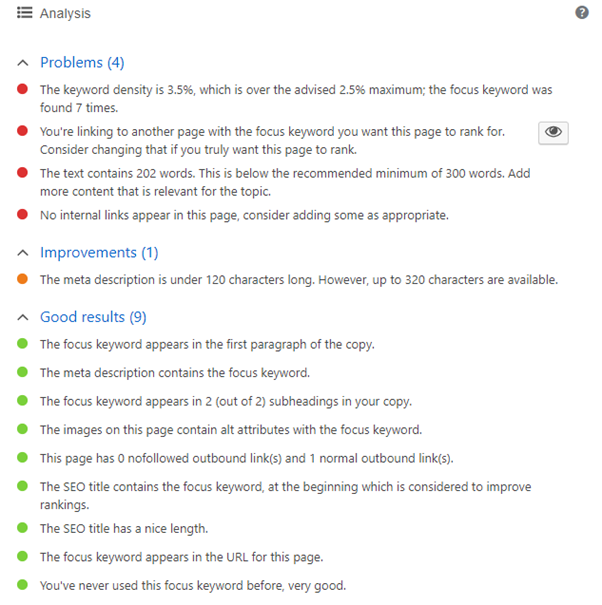The width and height of the screenshot is (602, 605).
Task: Collapse the Good results section chevron
Action: click(23, 317)
